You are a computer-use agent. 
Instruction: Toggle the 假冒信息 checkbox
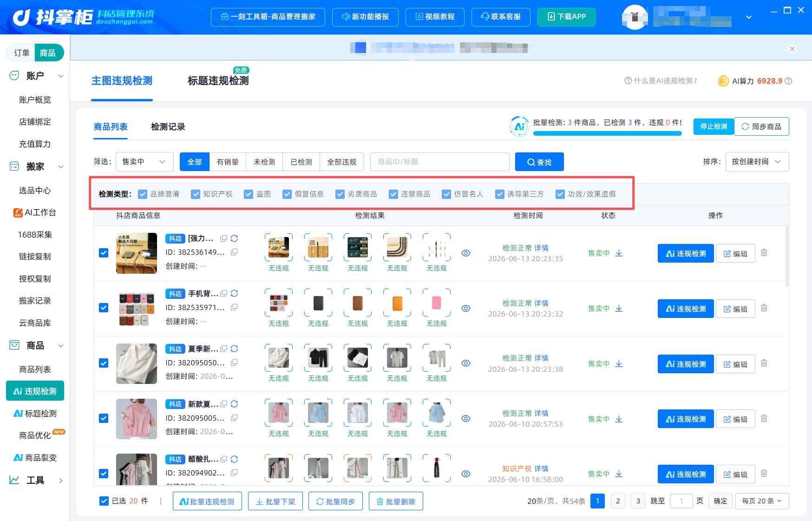tap(287, 194)
